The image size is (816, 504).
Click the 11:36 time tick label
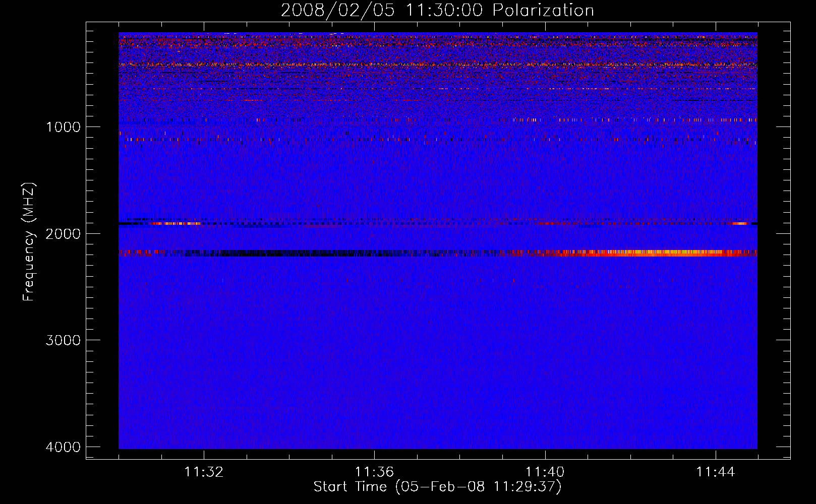click(x=374, y=472)
